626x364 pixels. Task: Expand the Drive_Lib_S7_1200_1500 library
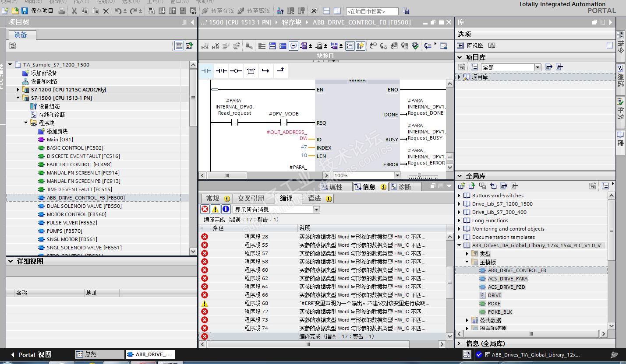[x=460, y=204]
